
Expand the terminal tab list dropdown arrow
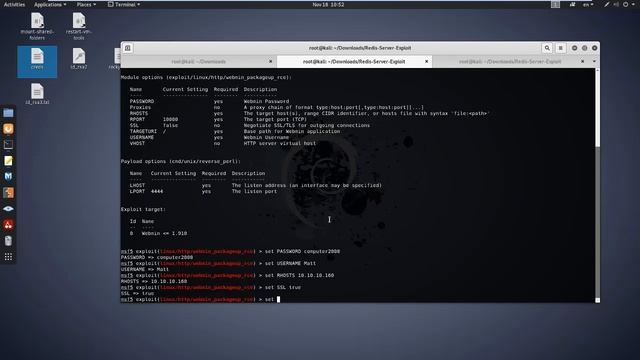(594, 61)
